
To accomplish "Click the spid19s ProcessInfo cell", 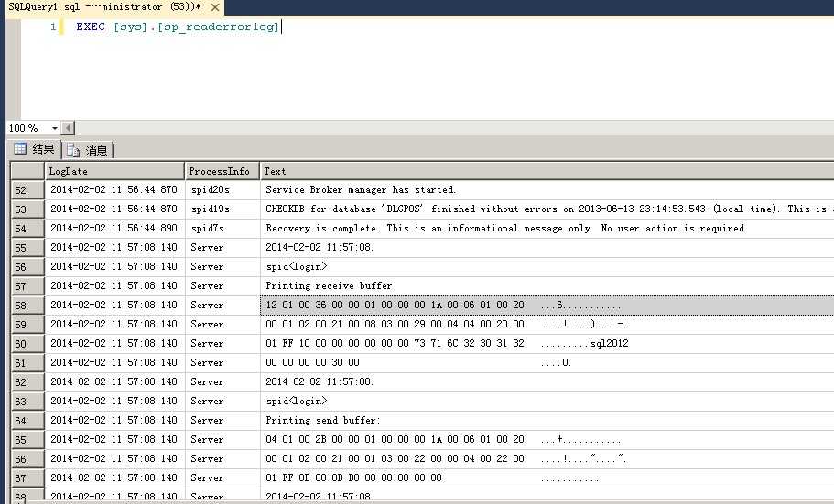I will pyautogui.click(x=222, y=209).
